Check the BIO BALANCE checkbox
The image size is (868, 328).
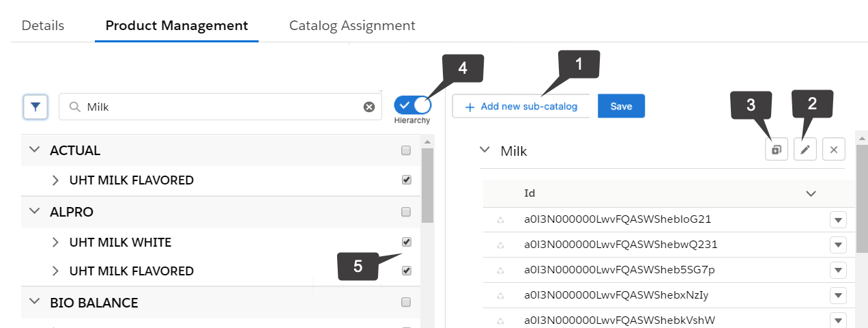click(406, 302)
